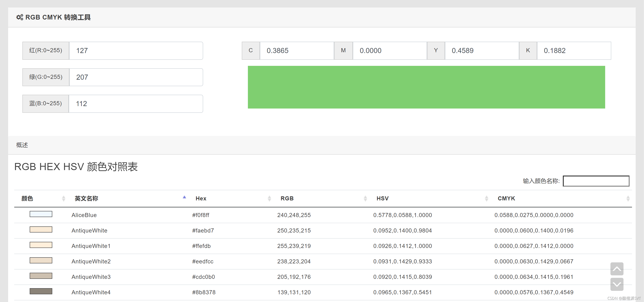Sort table by CMYK column arrows
The image size is (644, 302).
point(628,198)
